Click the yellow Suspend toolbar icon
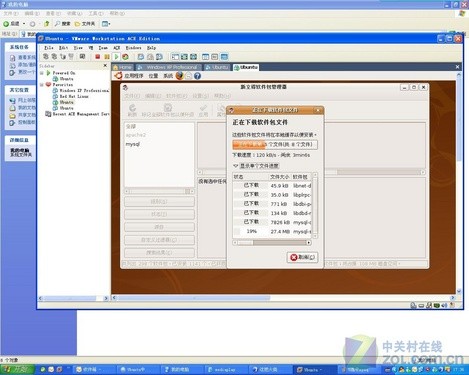 point(107,57)
